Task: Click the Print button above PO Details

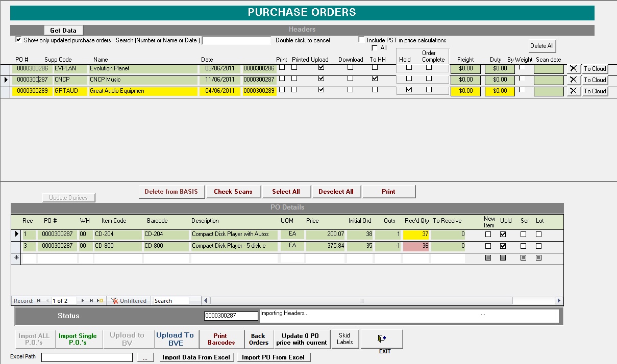Action: tap(388, 192)
